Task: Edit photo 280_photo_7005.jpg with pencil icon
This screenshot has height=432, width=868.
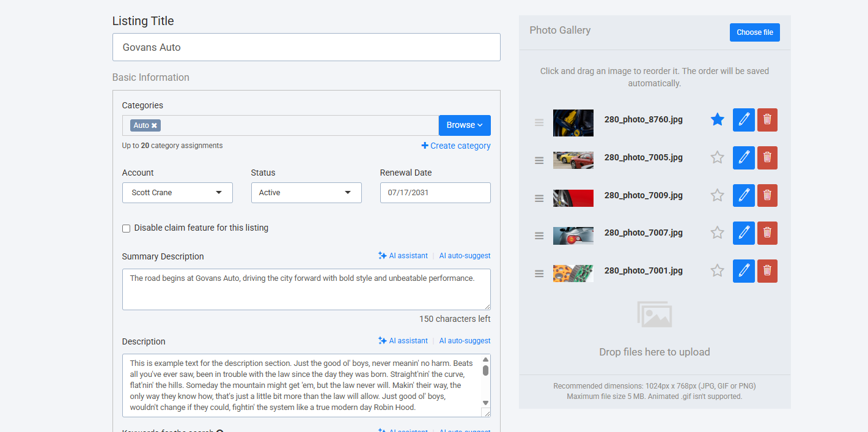Action: [x=744, y=158]
